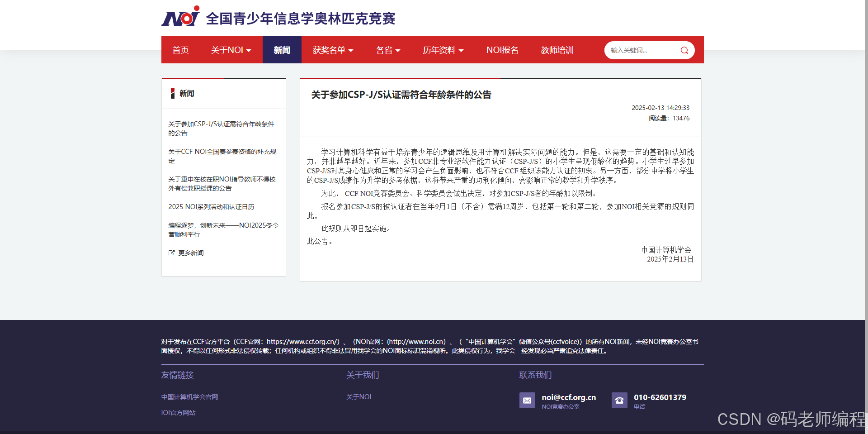This screenshot has height=434, width=868.
Task: Click the 此规则从即日起实施 sentence
Action: [356, 229]
